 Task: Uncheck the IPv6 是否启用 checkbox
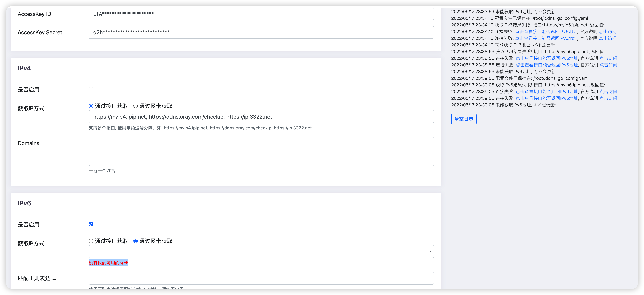91,224
